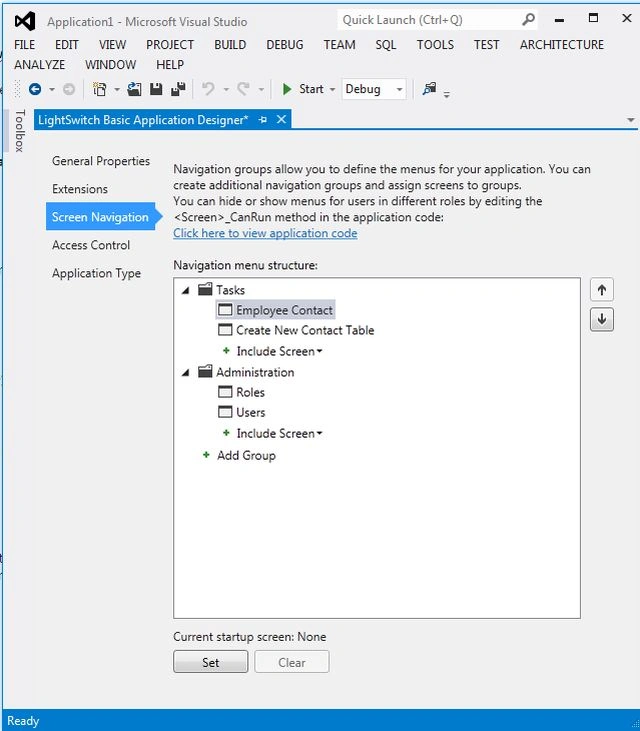Open the New Project dropdown arrow

point(117,89)
